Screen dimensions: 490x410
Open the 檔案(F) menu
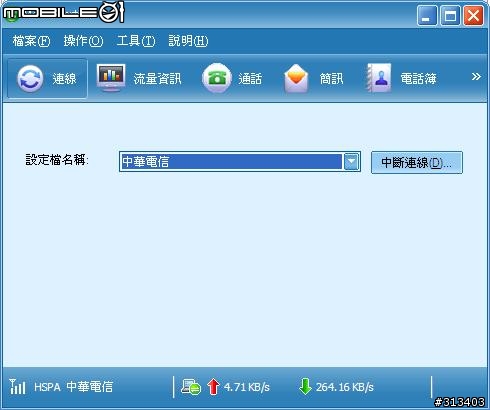coord(31,41)
